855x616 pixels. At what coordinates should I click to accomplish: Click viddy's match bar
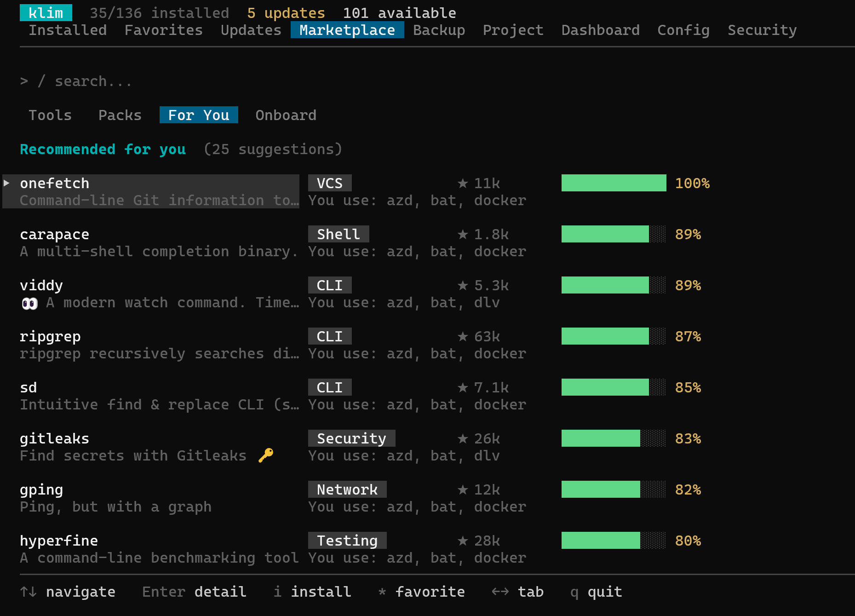point(614,285)
